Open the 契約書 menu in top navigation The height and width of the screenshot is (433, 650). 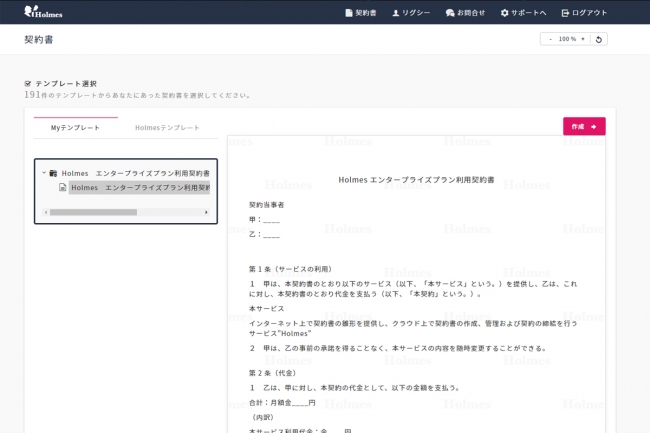[361, 13]
